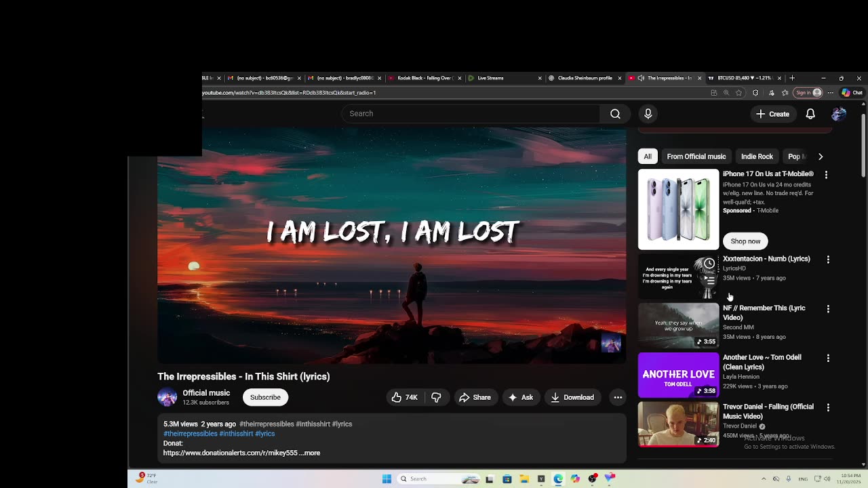The width and height of the screenshot is (868, 488).
Task: Like the video with 74K likes
Action: [404, 397]
